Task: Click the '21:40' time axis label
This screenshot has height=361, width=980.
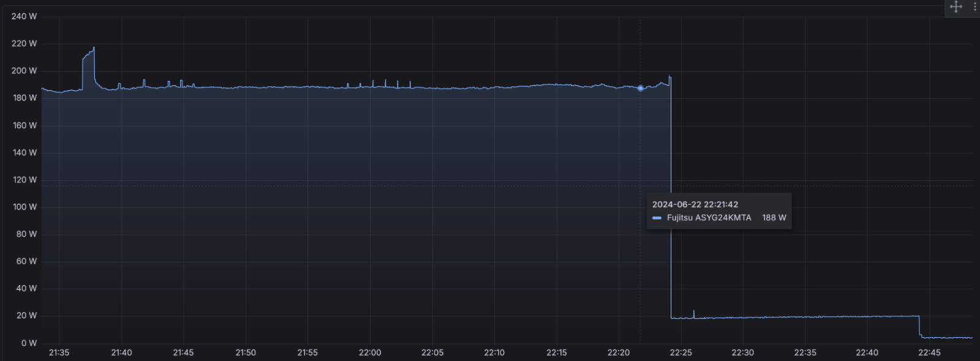Action: (x=121, y=352)
